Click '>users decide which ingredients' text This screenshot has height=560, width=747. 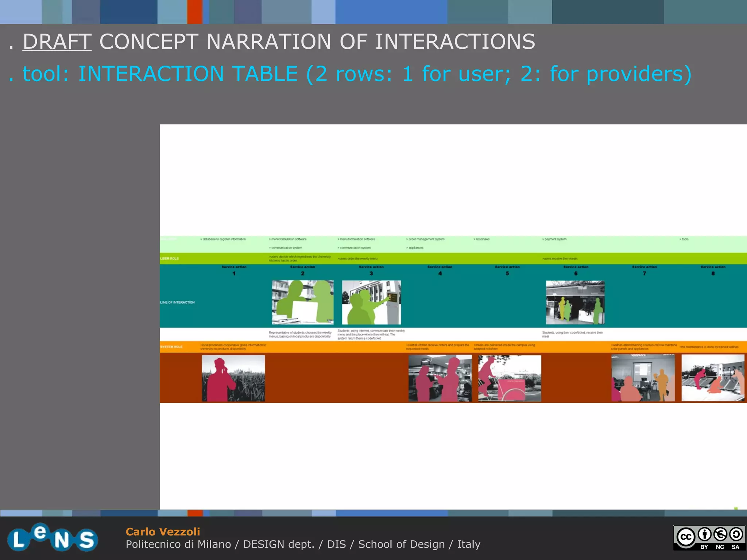point(300,258)
